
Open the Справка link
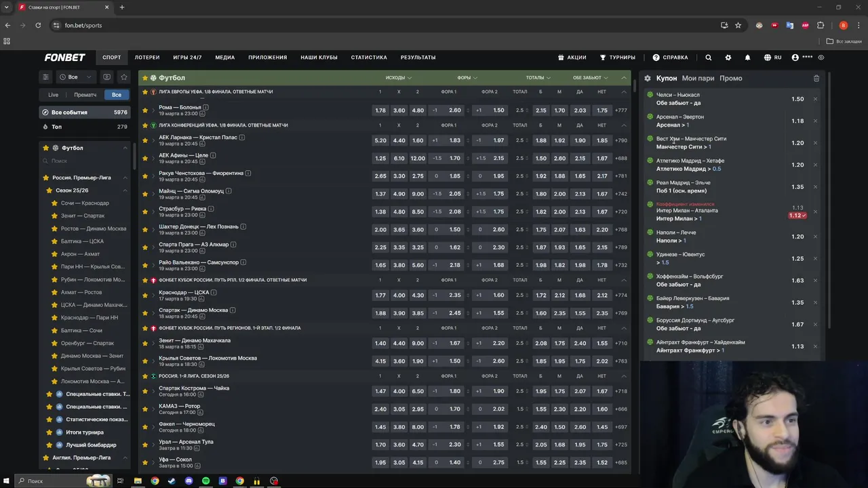tap(671, 58)
